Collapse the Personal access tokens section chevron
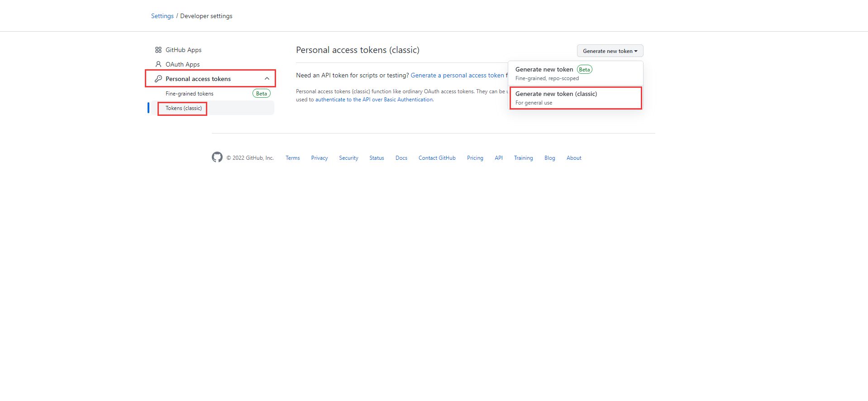The image size is (868, 401). point(267,79)
